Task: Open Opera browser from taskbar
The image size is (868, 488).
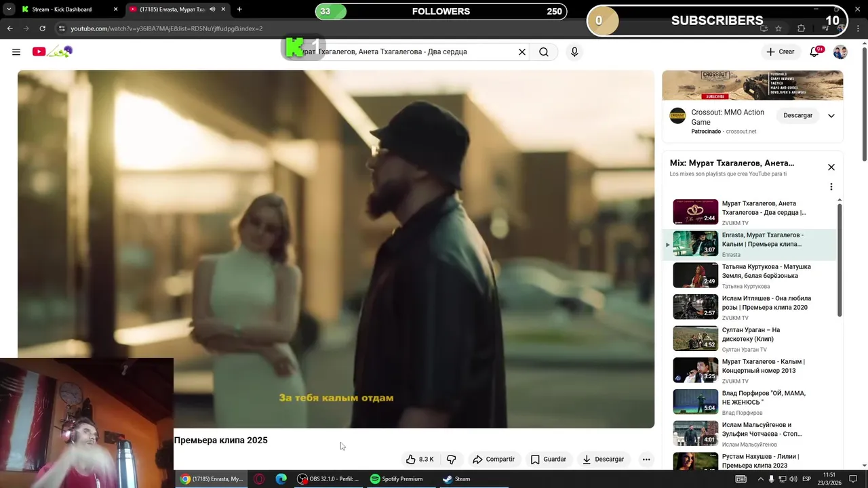Action: [x=259, y=479]
